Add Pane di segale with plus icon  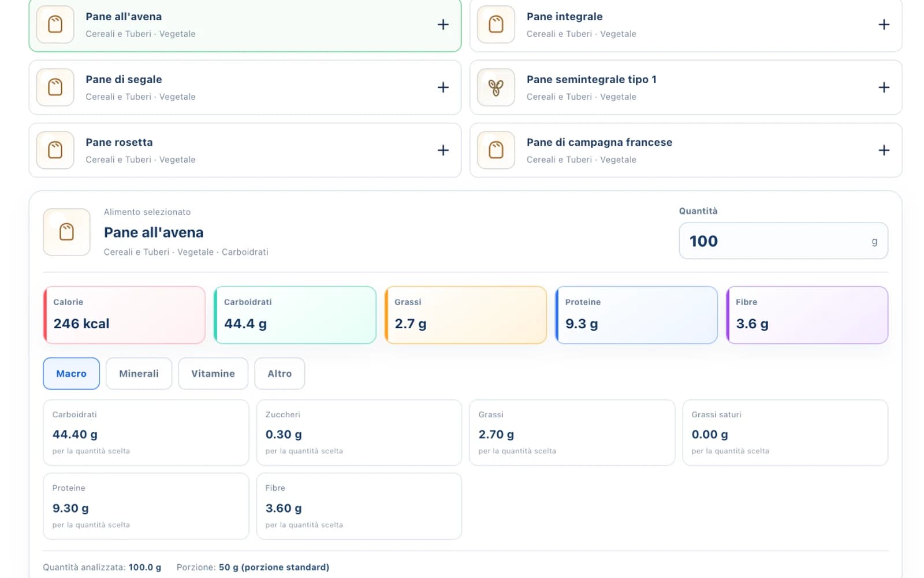(x=443, y=87)
